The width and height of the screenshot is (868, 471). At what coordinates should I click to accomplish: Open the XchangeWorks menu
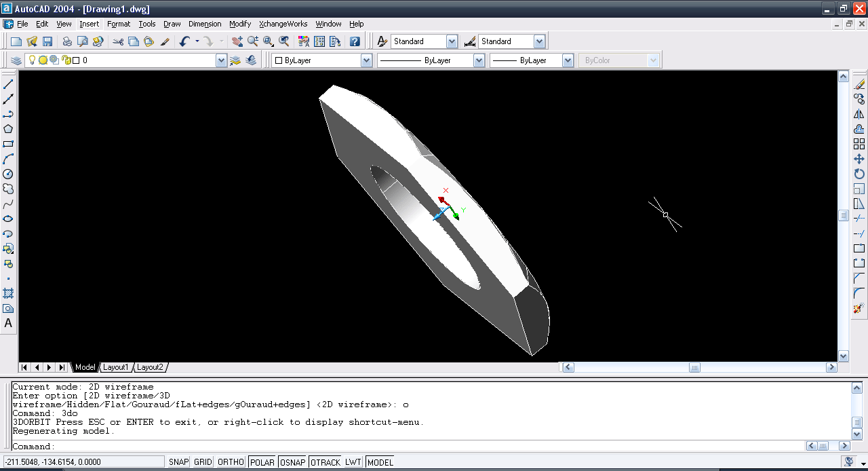(283, 24)
